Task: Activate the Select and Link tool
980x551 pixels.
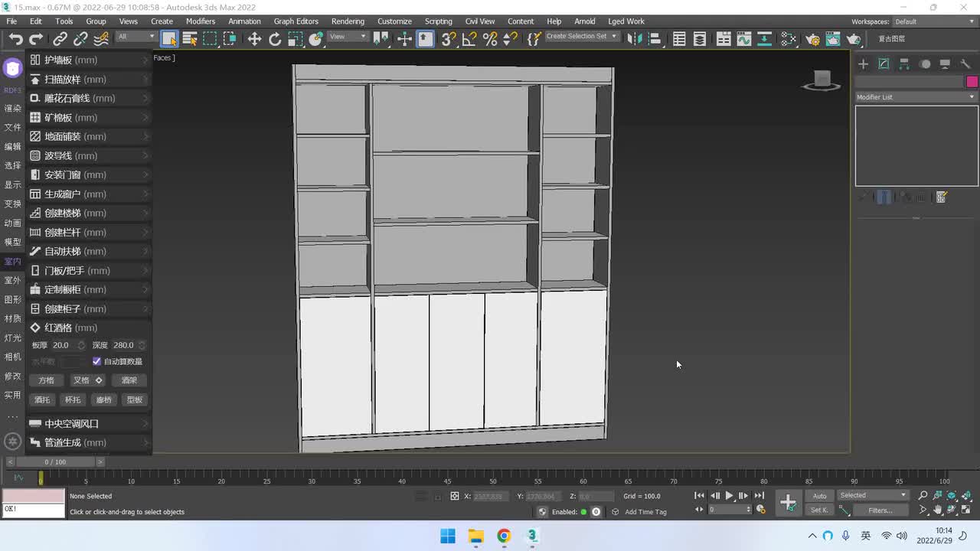Action: (60, 39)
